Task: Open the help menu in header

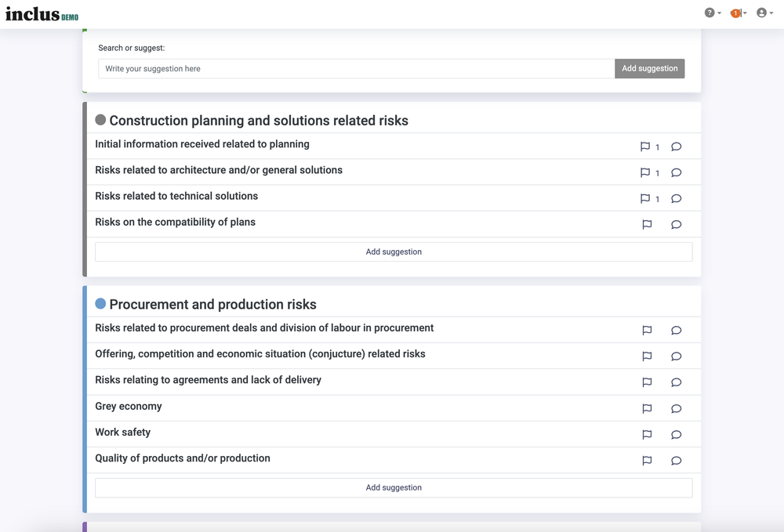Action: pos(713,13)
